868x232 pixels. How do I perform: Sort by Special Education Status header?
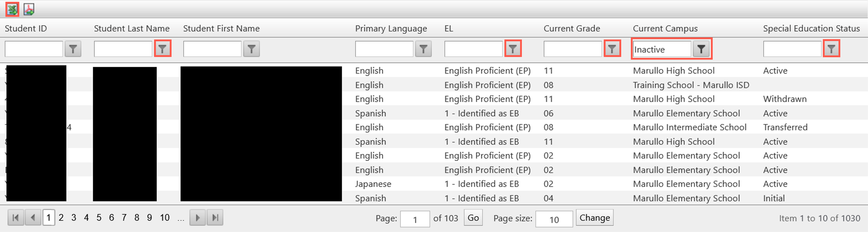click(x=811, y=29)
